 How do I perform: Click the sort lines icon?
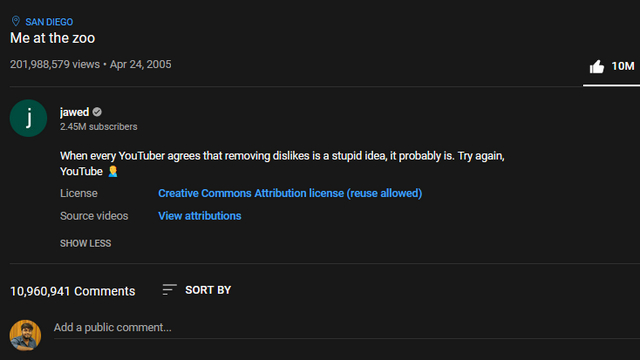click(x=169, y=290)
